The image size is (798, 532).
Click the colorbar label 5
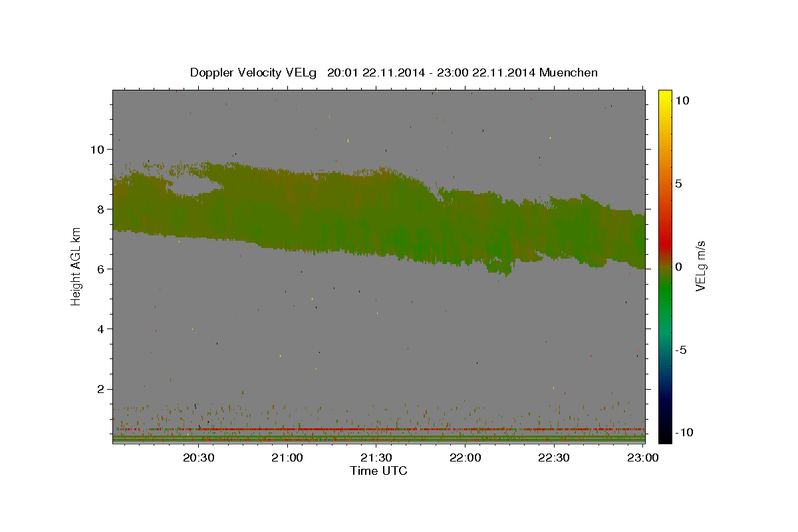[x=678, y=184]
